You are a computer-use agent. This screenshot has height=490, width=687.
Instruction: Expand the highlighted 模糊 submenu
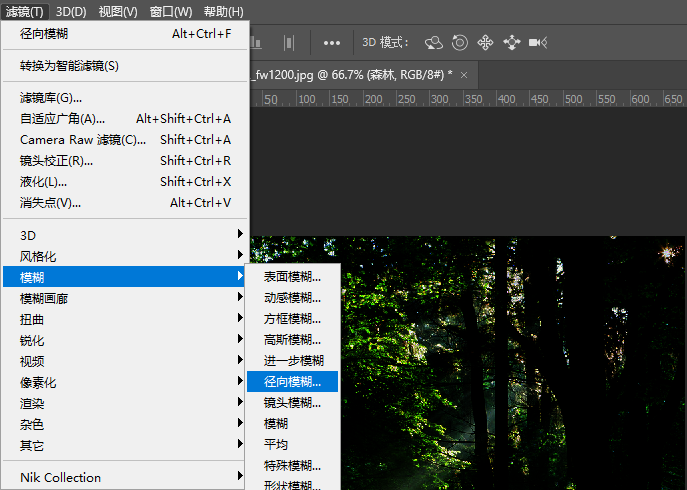(124, 277)
